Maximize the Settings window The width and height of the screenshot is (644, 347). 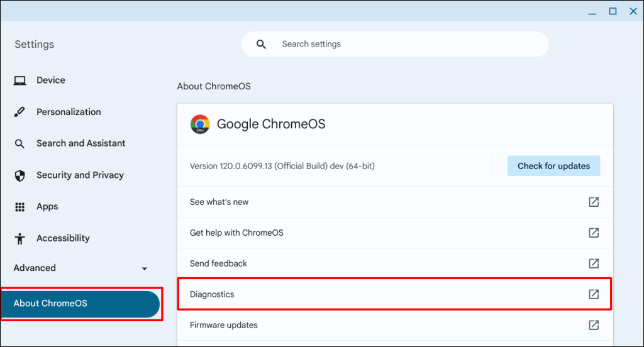[x=613, y=11]
